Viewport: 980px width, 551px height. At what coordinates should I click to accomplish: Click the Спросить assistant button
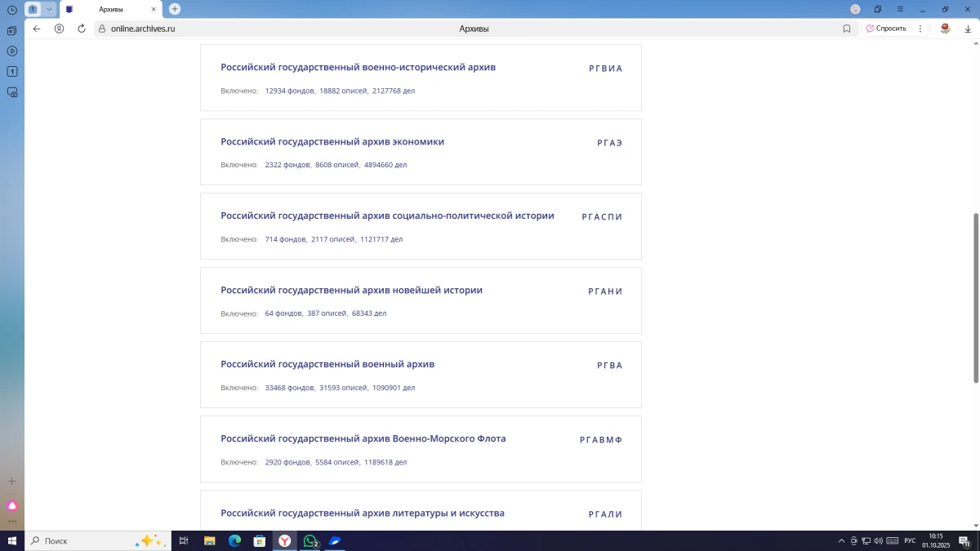click(x=886, y=29)
